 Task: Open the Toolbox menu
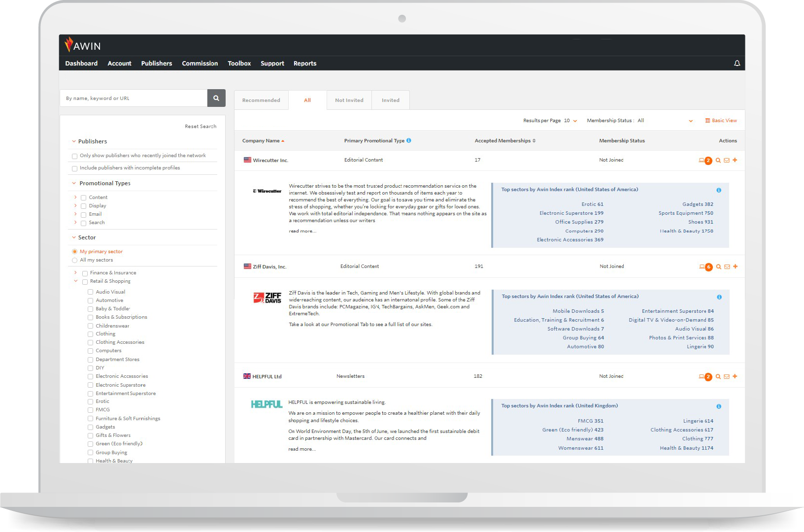click(x=239, y=64)
